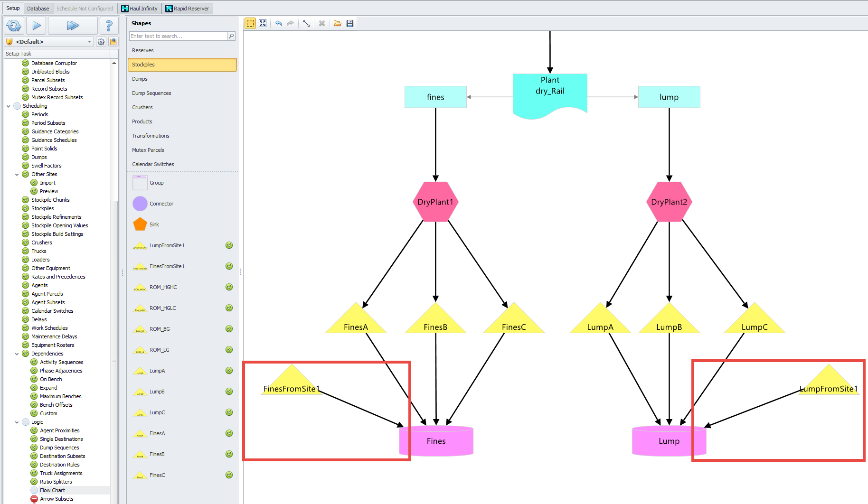Viewport: 868px width, 504px height.
Task: Toggle the rectangular selection mode button
Action: click(x=250, y=23)
